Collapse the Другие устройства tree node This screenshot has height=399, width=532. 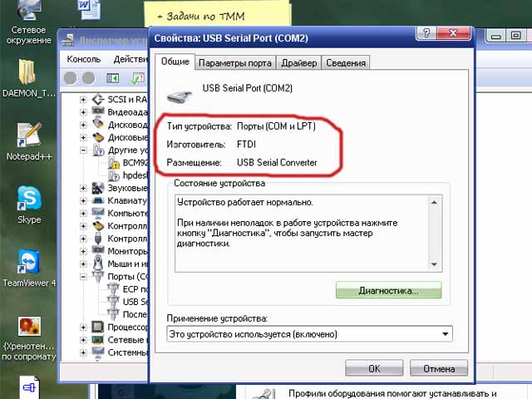[83, 150]
